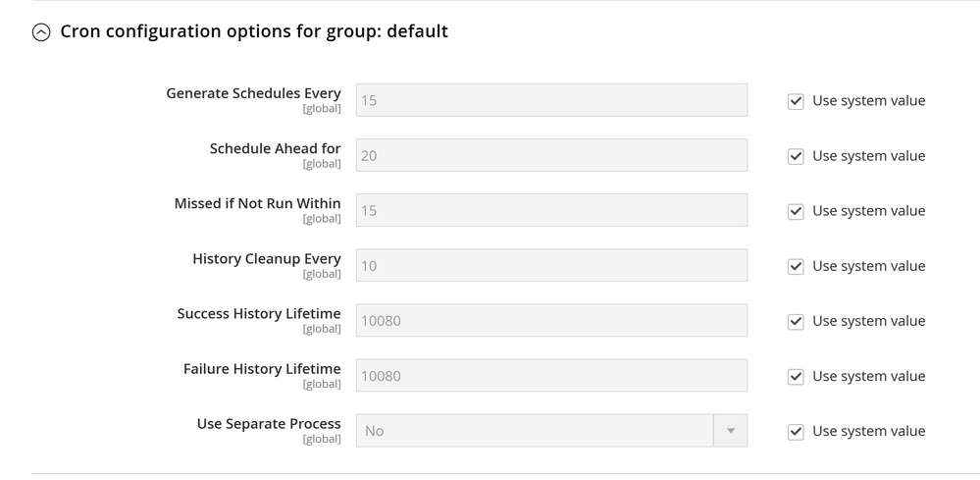This screenshot has width=980, height=480.
Task: Click the Success History Lifetime field
Action: 550,320
